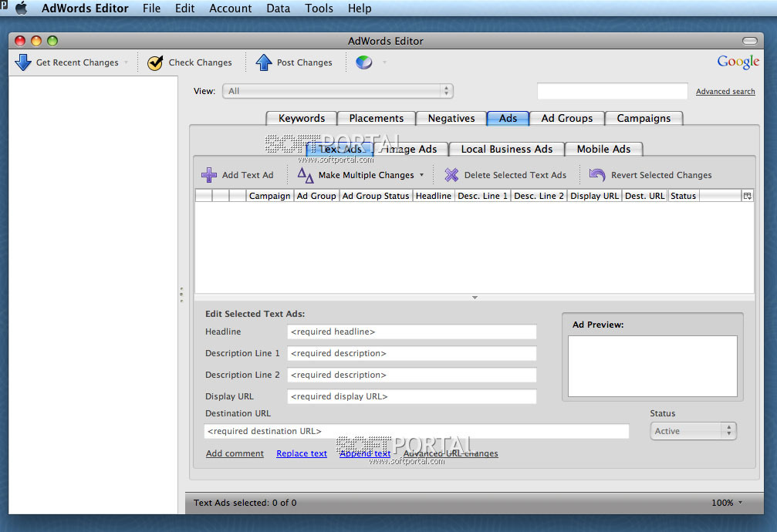Click the Advanced search link

(x=725, y=91)
